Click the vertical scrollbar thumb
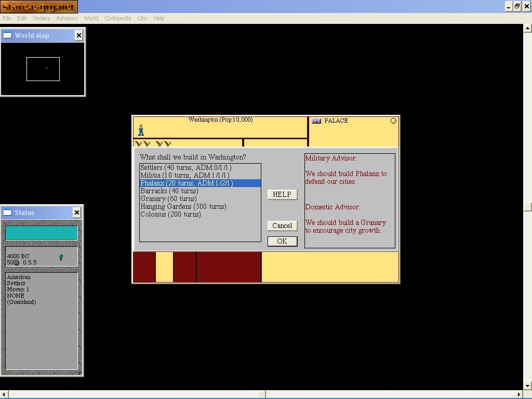 point(528,207)
